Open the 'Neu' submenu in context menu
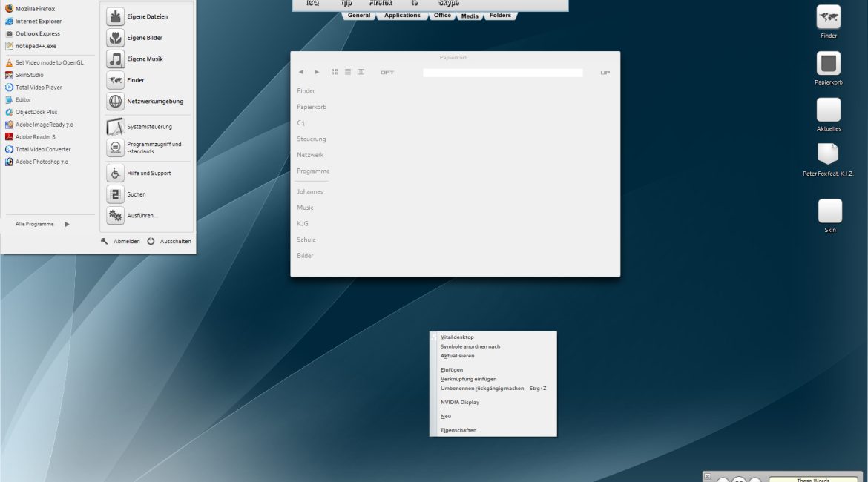The height and width of the screenshot is (482, 868). [446, 416]
